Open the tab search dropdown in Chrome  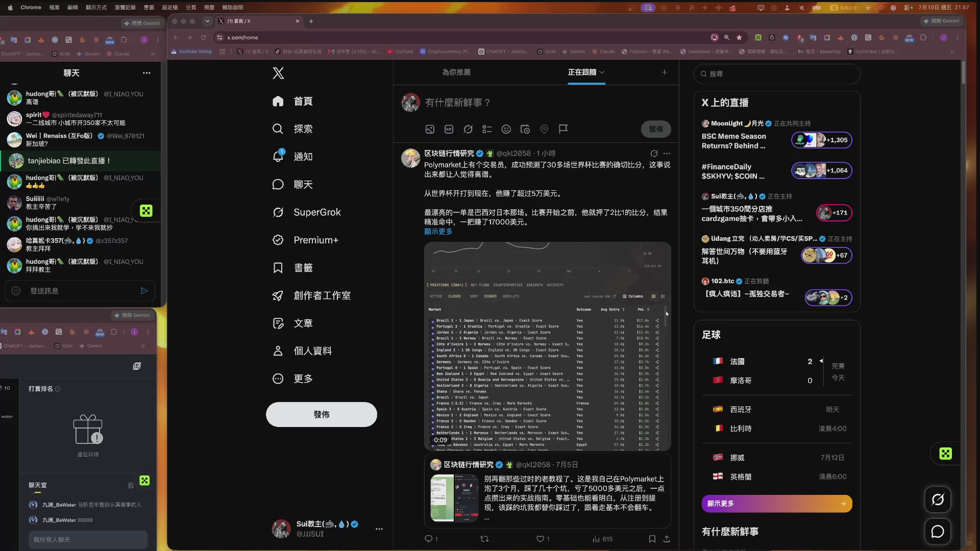[207, 21]
